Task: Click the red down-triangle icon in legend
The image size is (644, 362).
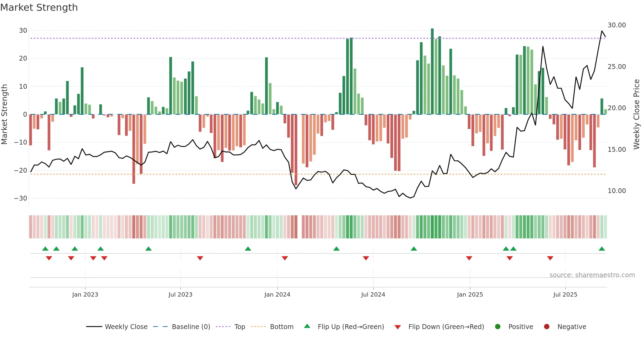Action: pos(398,327)
